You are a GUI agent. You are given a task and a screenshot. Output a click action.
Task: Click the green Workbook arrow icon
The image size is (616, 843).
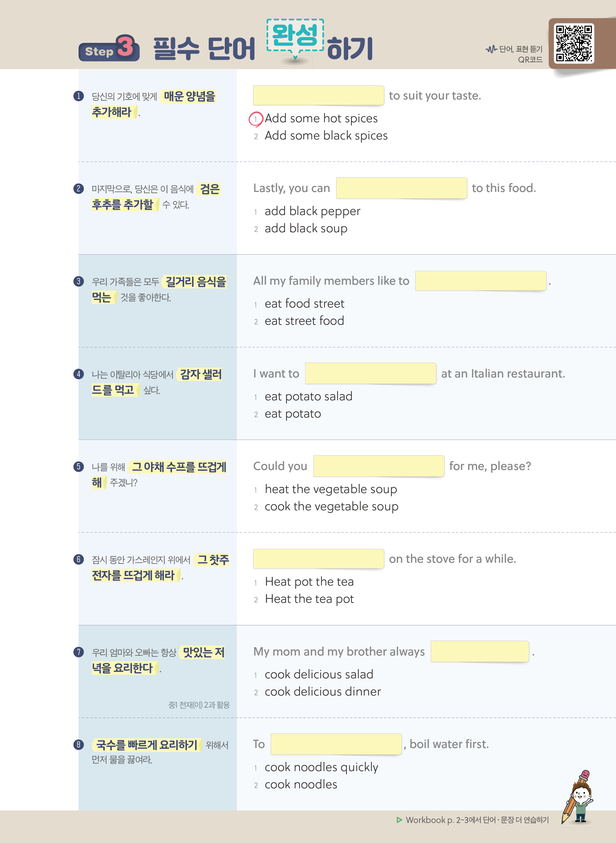(x=399, y=820)
